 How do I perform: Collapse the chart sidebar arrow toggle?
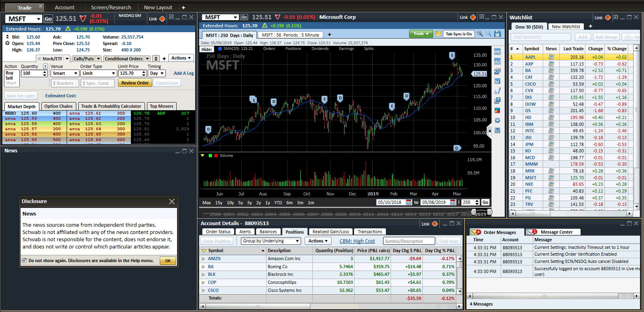point(489,131)
